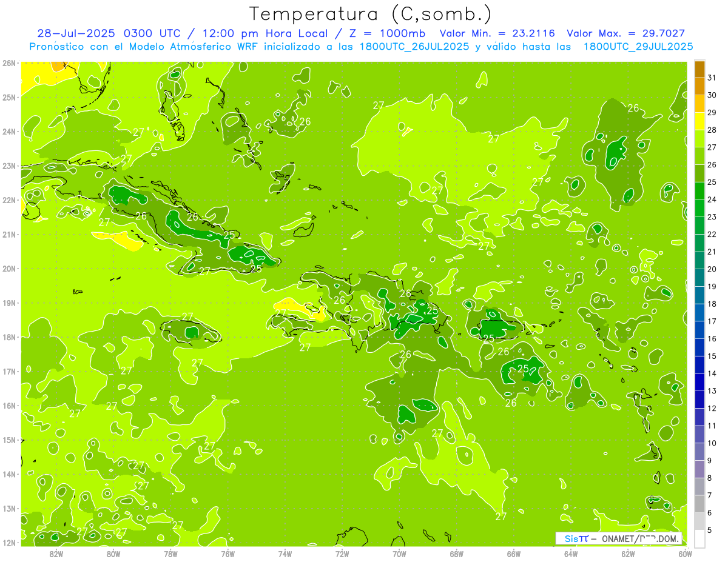The width and height of the screenshot is (728, 562).
Task: Click the '15N' latitude axis label
Action: point(8,440)
